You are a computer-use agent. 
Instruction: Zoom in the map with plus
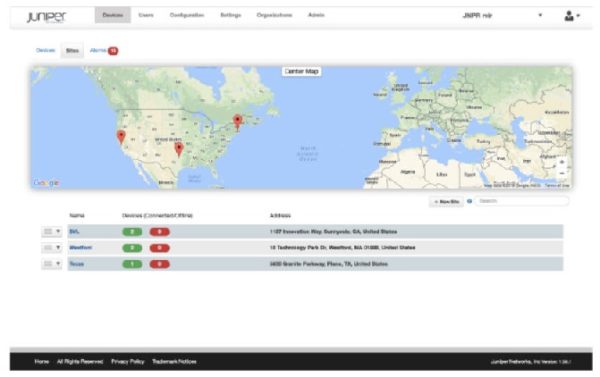[x=562, y=162]
